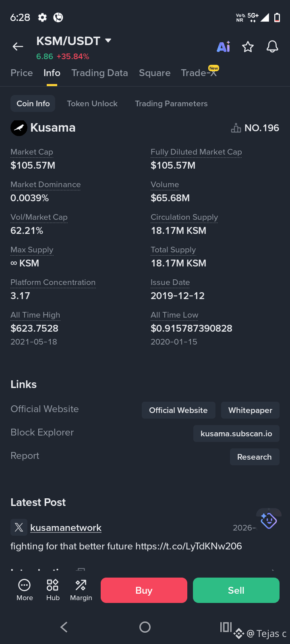Open the Whitepaper link
Screen dimensions: 290x644
pos(251,410)
